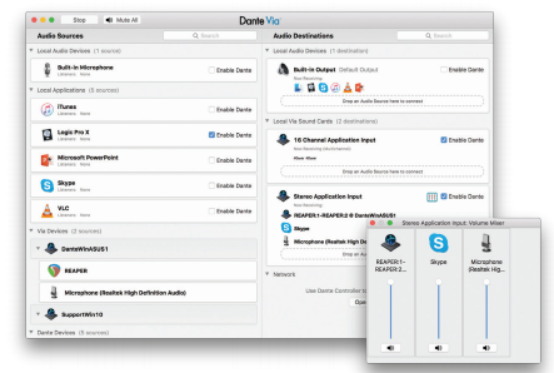Click the iTunes icon under Built-in Output
This screenshot has width=554, height=373.
tap(335, 88)
